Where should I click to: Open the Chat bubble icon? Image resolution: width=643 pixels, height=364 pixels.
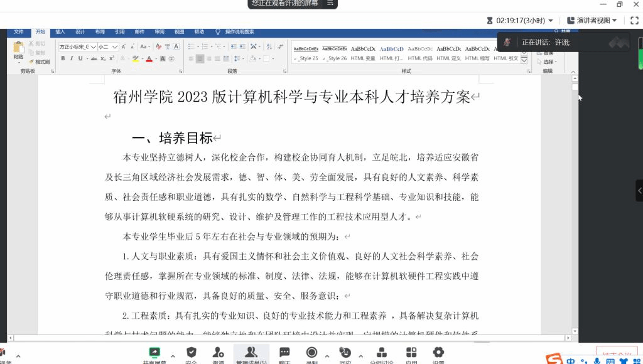(284, 353)
